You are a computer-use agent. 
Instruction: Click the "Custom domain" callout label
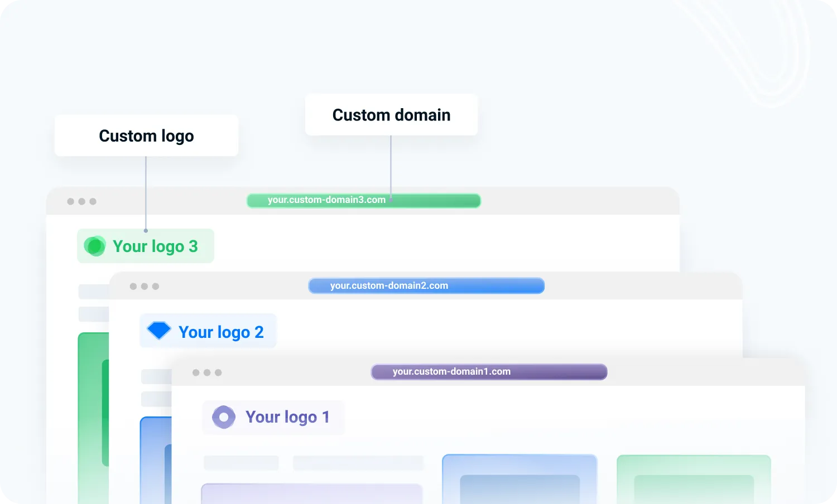pyautogui.click(x=391, y=115)
